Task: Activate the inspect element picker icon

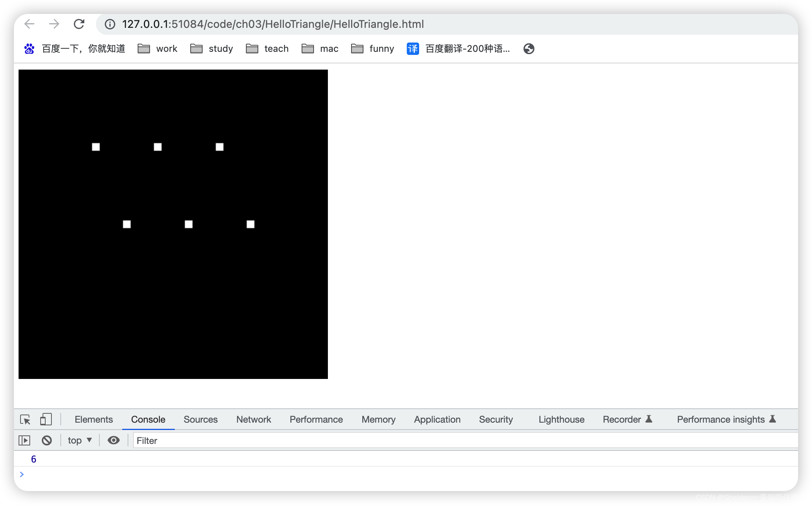Action: point(25,420)
